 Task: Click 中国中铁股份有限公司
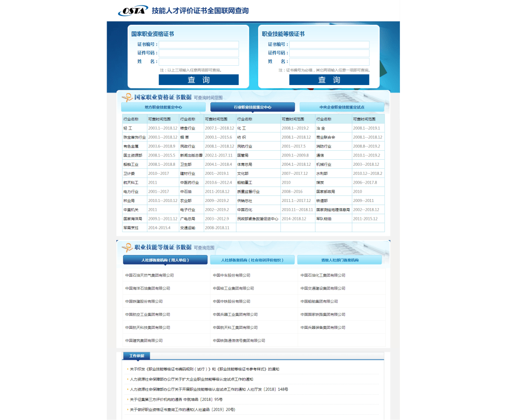point(231,302)
